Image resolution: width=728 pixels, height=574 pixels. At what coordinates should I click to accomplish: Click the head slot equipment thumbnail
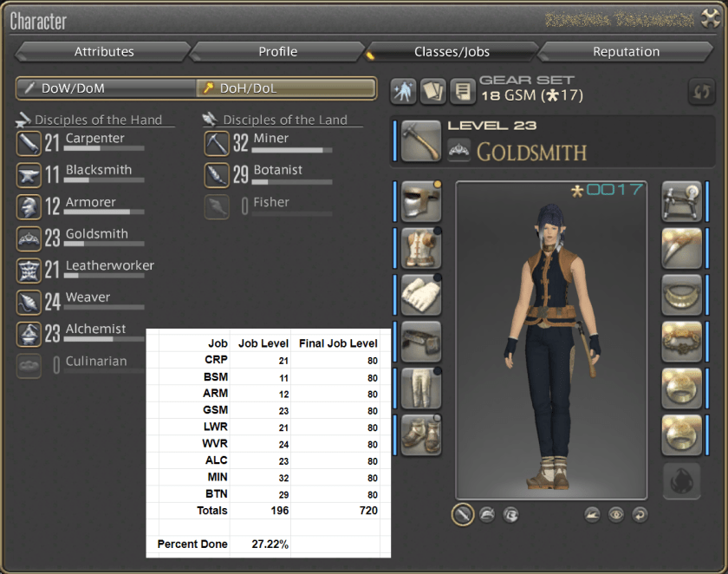coord(419,201)
